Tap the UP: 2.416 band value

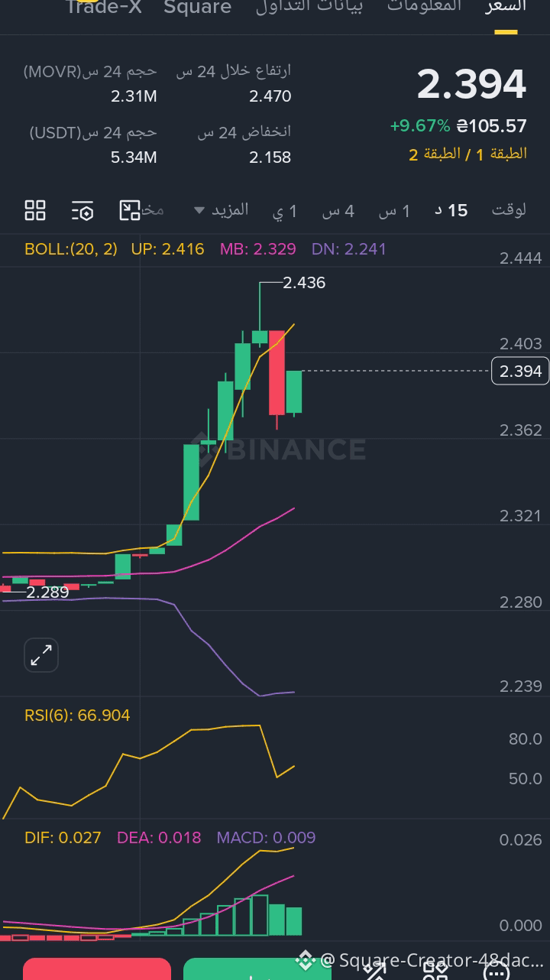(167, 248)
